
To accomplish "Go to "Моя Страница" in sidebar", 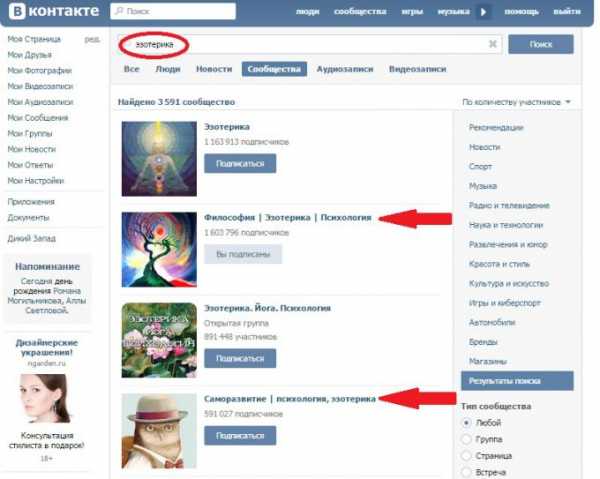I will (34, 39).
